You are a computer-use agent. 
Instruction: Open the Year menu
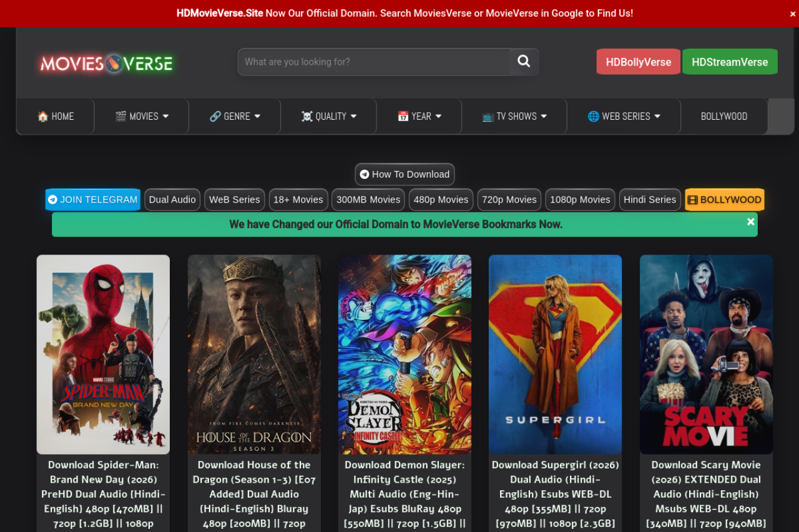coord(419,116)
